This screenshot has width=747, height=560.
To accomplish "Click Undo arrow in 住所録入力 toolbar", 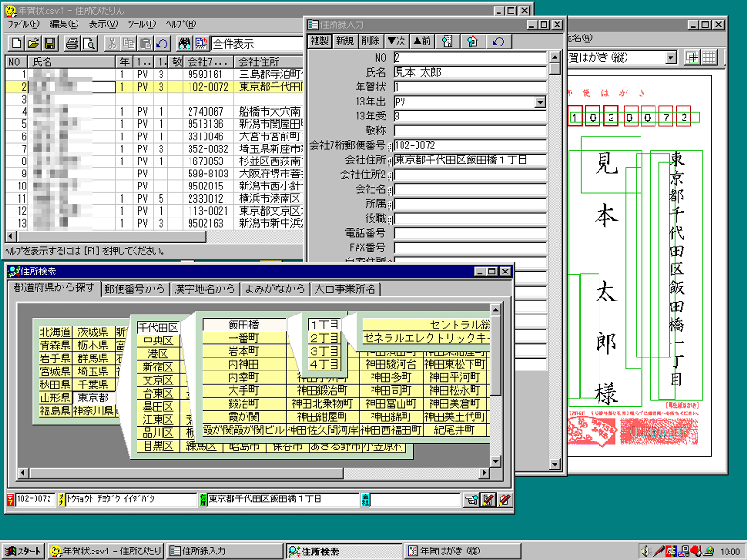I will pos(499,41).
